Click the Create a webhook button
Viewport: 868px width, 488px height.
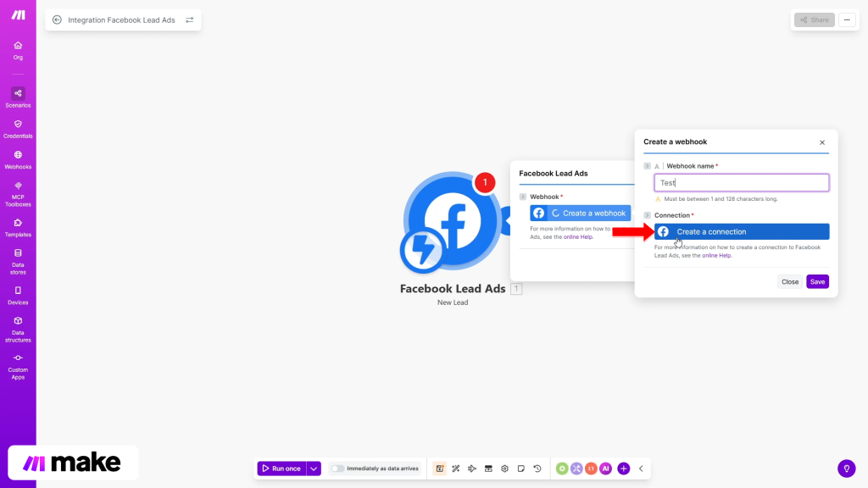(x=580, y=213)
